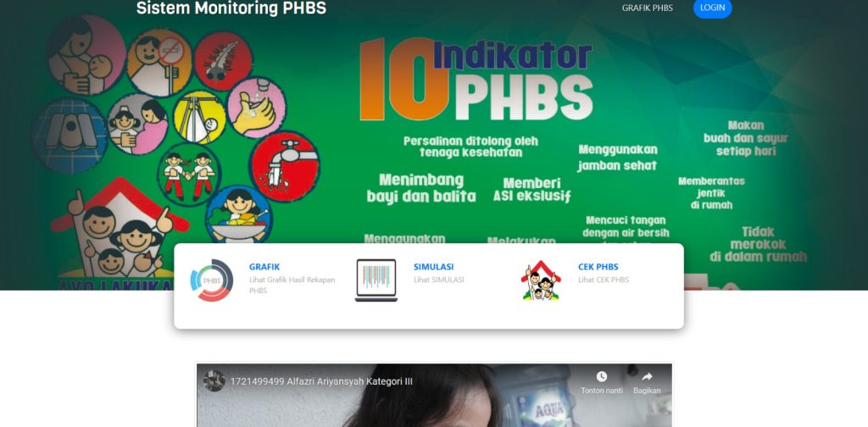Click the no-smoking circle icon in banner
The height and width of the screenshot is (427, 868).
[x=159, y=62]
